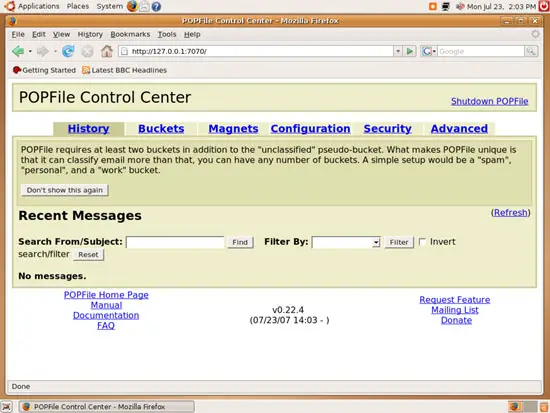
Task: Click the trash icon in the bottom panel
Action: [544, 407]
